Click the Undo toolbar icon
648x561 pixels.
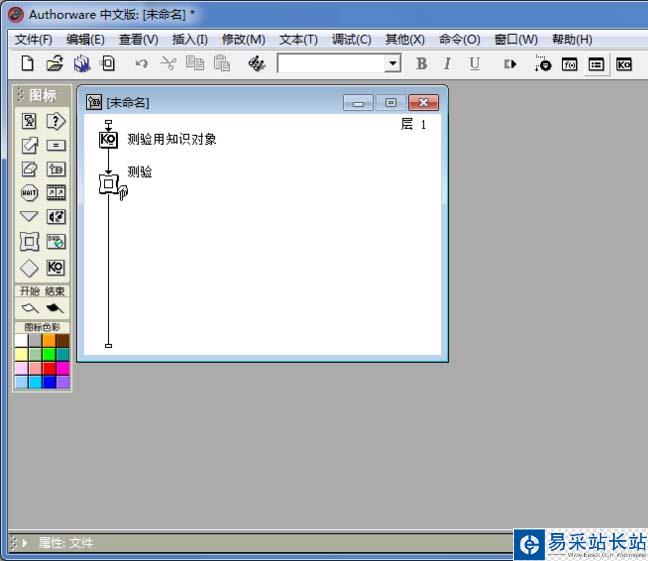click(142, 64)
